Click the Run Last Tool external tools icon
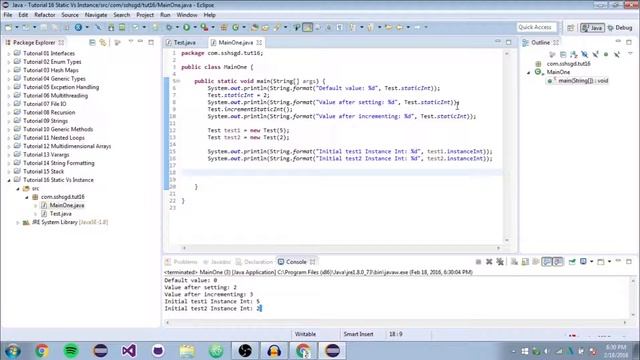Screen dimensions: 640x360 pyautogui.click(x=204, y=27)
